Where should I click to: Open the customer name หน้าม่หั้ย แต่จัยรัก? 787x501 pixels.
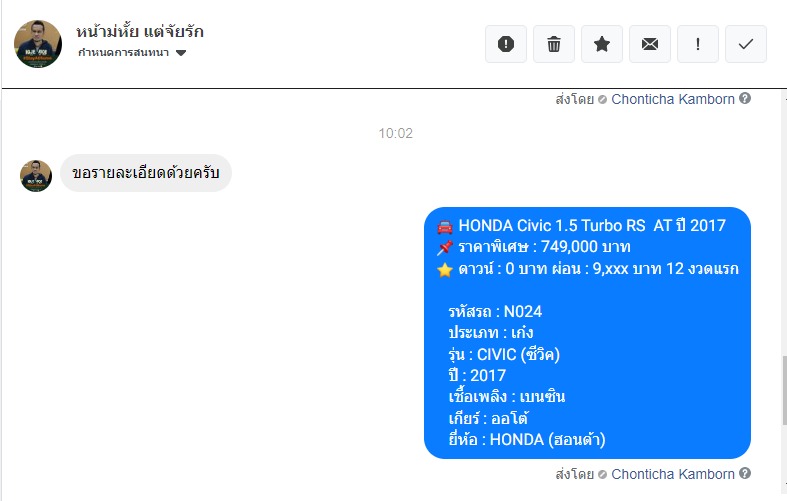[140, 32]
